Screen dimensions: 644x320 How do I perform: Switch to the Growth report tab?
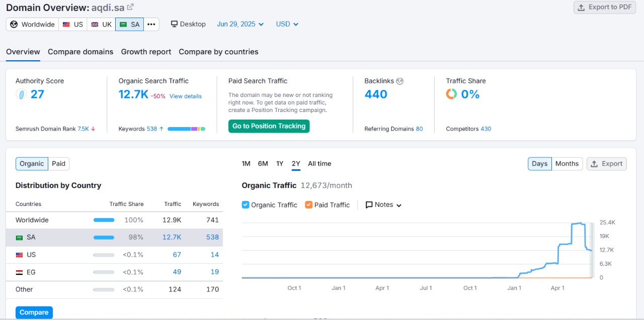click(146, 51)
